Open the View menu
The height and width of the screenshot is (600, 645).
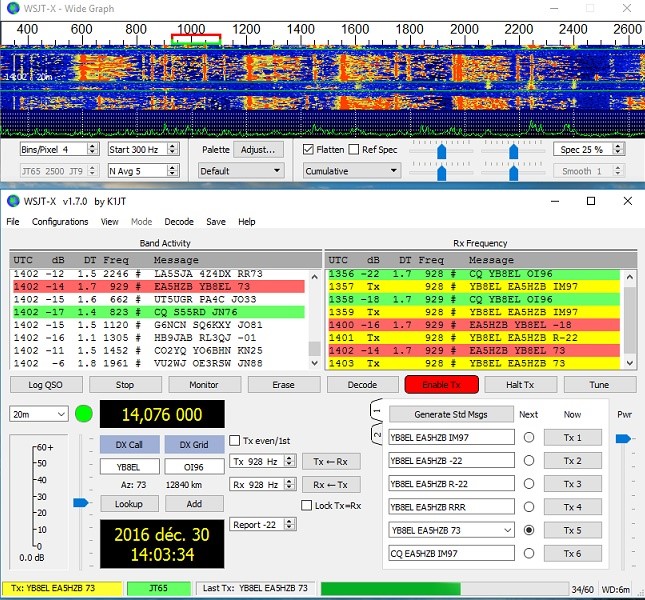click(109, 222)
